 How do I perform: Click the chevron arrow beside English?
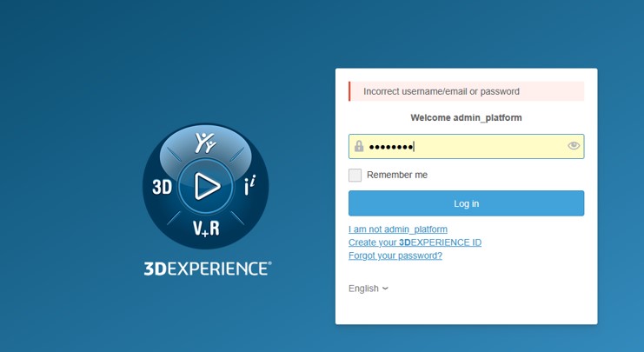(385, 289)
